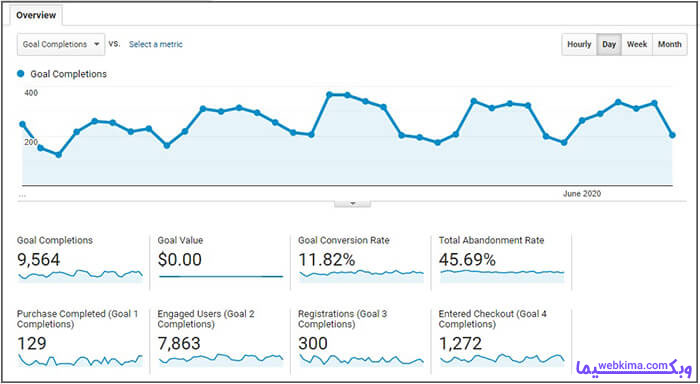The image size is (700, 384).
Task: Click the Registrations sparkline chart
Action: click(x=361, y=360)
